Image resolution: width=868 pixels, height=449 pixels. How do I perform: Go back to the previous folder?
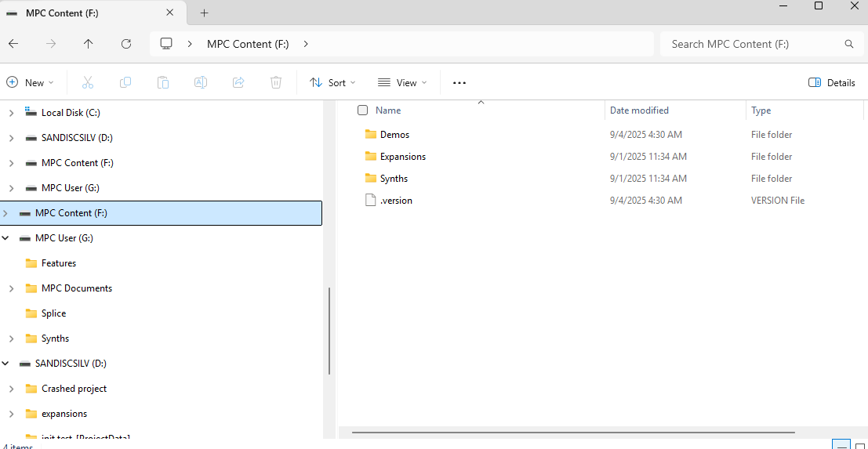pyautogui.click(x=13, y=44)
